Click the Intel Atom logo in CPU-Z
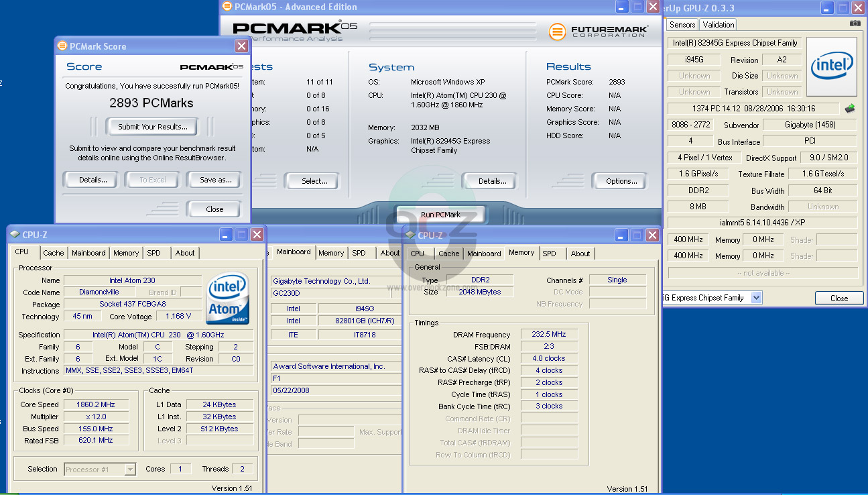The width and height of the screenshot is (868, 495). [228, 298]
